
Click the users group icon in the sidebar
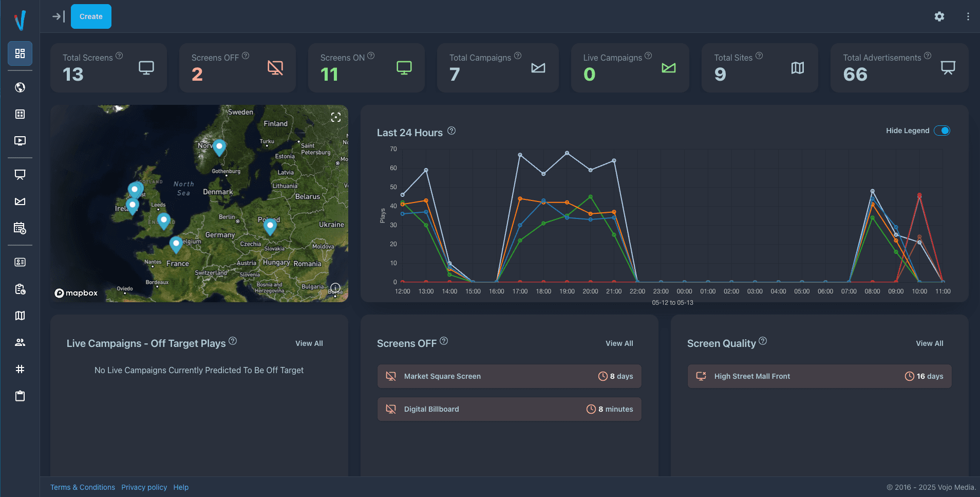click(20, 342)
